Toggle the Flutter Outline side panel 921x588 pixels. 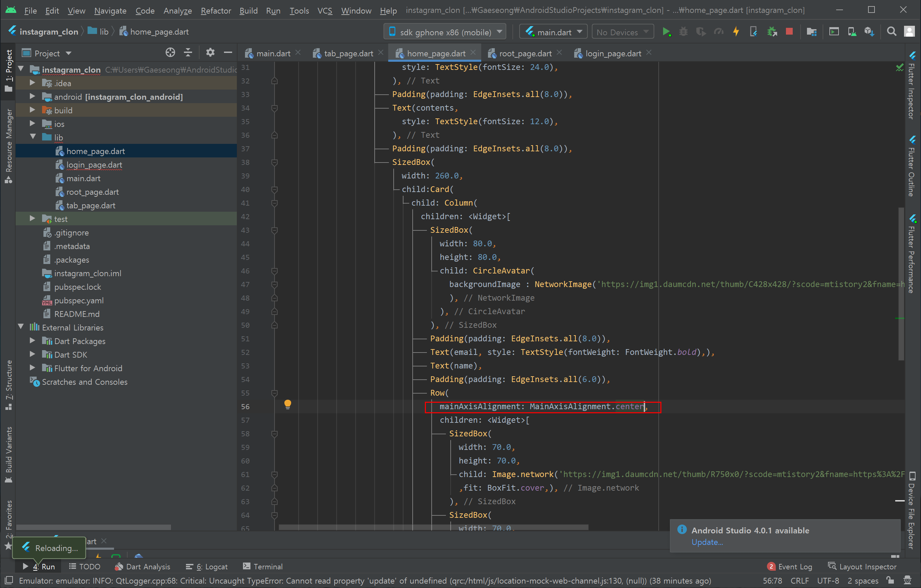point(912,166)
